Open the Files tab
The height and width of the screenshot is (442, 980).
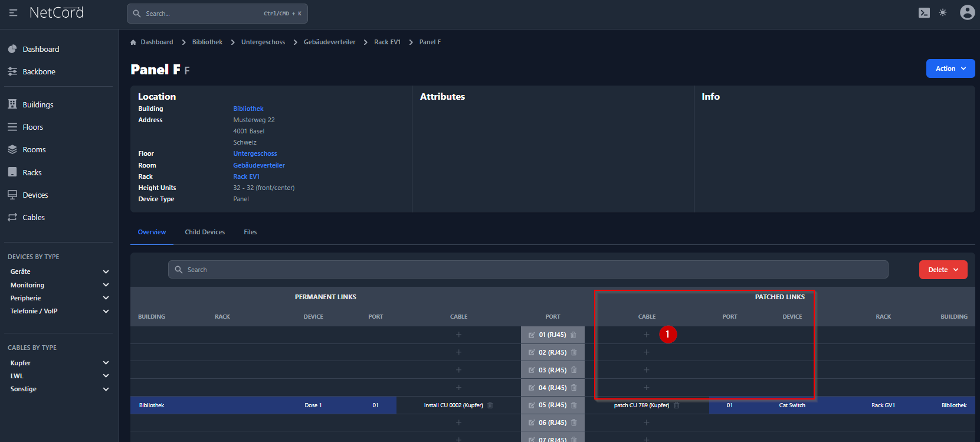click(x=250, y=232)
